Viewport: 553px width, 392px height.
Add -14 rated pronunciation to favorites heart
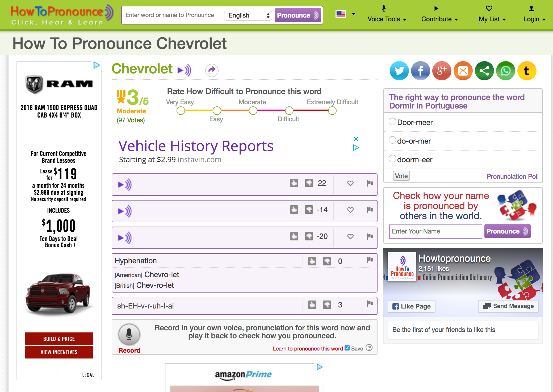350,210
